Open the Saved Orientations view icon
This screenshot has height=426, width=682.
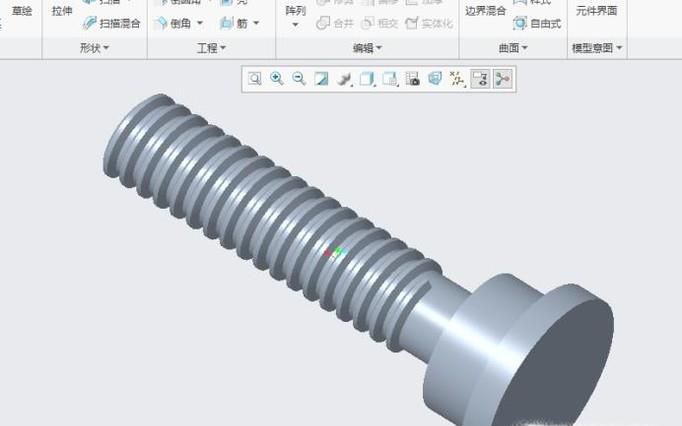(390, 79)
